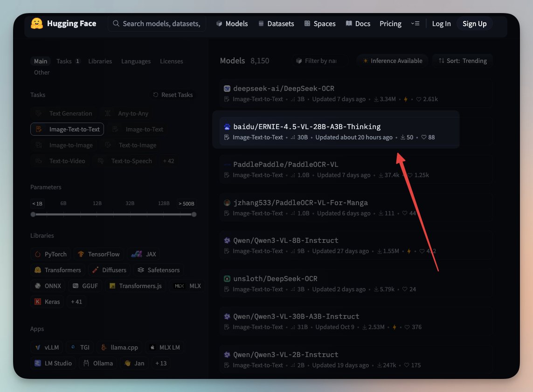
Task: Switch to the Libraries filter tab
Action: click(100, 61)
